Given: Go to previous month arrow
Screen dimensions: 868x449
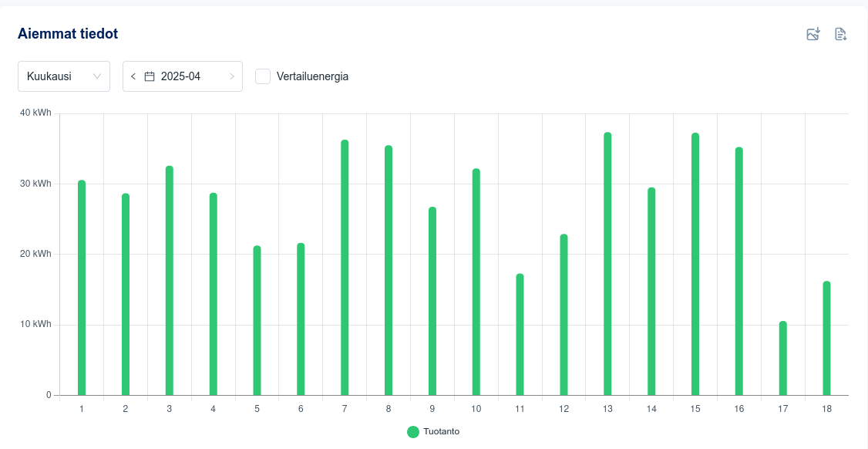Looking at the screenshot, I should (133, 76).
